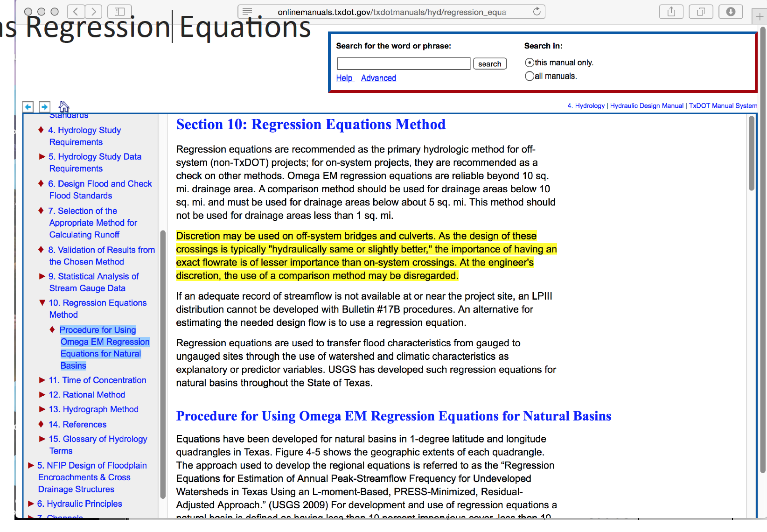
Task: Open the Downloads icon in toolbar
Action: point(731,12)
